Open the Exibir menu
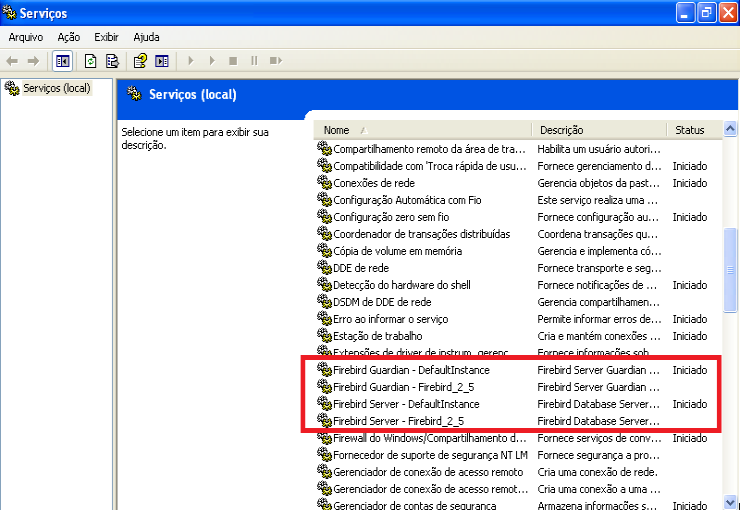This screenshot has width=740, height=510. coord(106,37)
